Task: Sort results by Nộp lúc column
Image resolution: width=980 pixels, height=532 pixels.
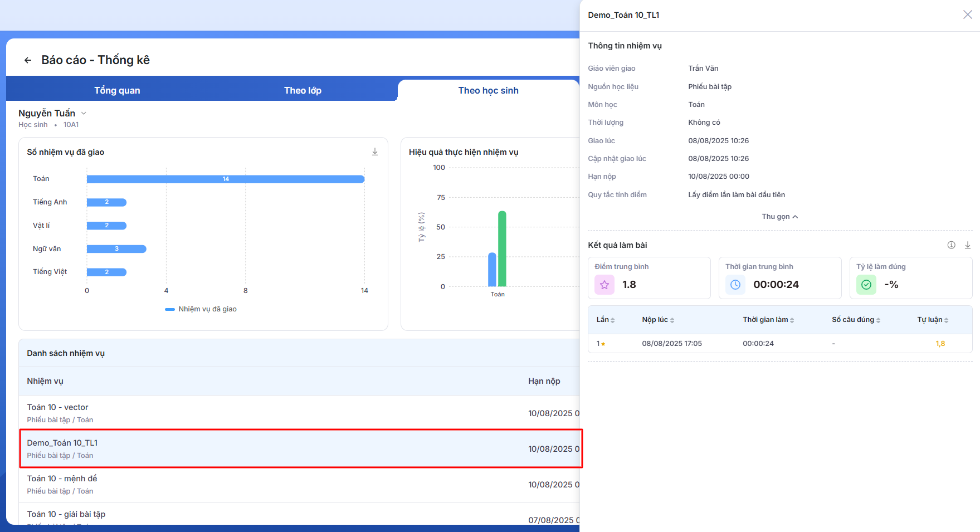Action: point(658,320)
